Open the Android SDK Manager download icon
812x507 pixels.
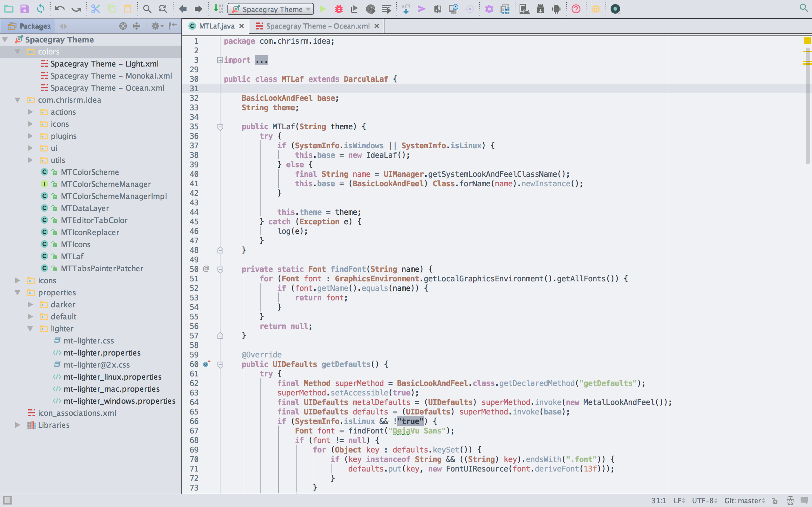pyautogui.click(x=540, y=9)
